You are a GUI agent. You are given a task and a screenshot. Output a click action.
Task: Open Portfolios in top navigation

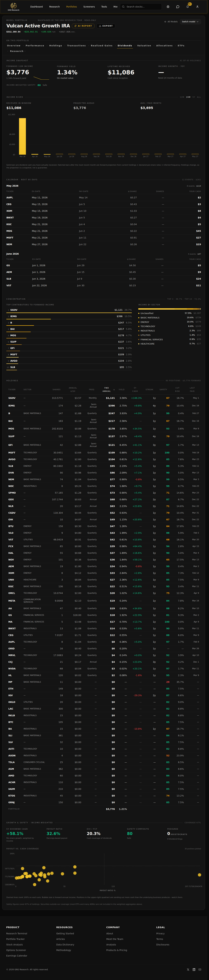coord(72,7)
